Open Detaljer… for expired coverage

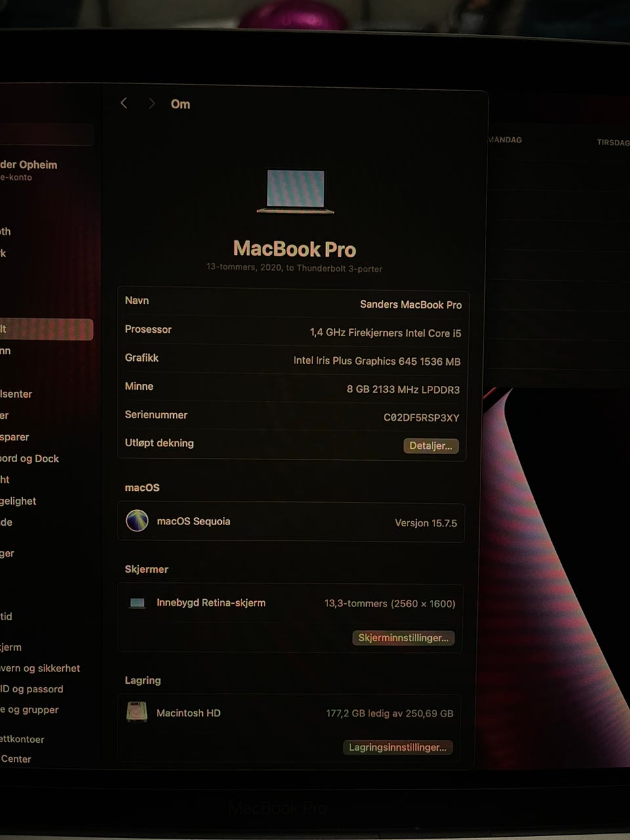click(430, 446)
